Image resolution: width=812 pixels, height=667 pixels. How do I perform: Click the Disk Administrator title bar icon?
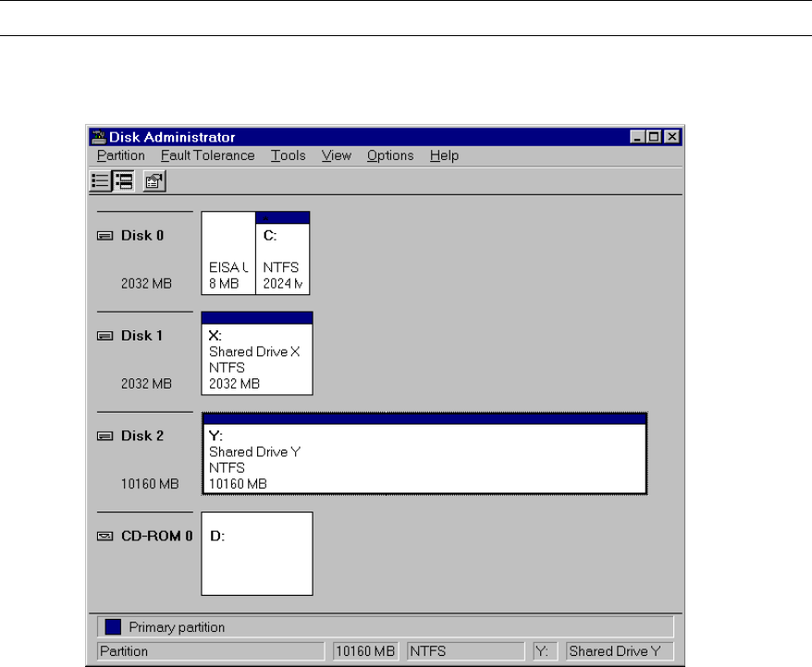(x=99, y=137)
